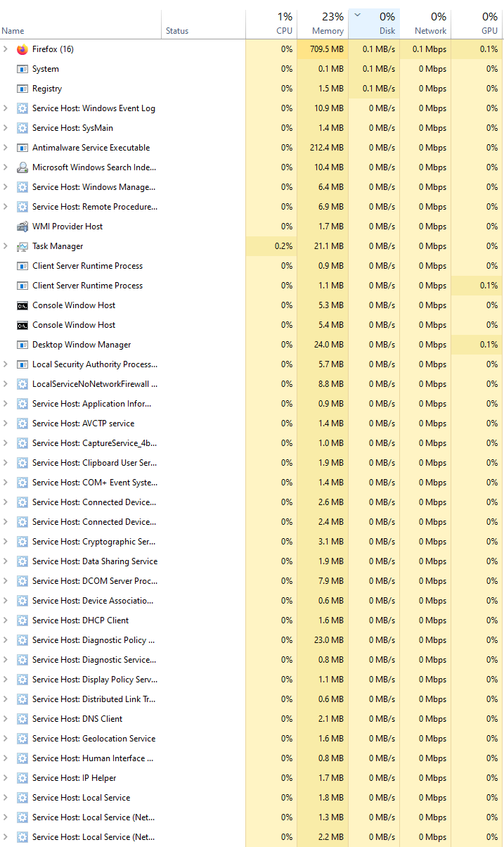Click the Desktop Window Manager icon
504x847 pixels.
point(22,345)
